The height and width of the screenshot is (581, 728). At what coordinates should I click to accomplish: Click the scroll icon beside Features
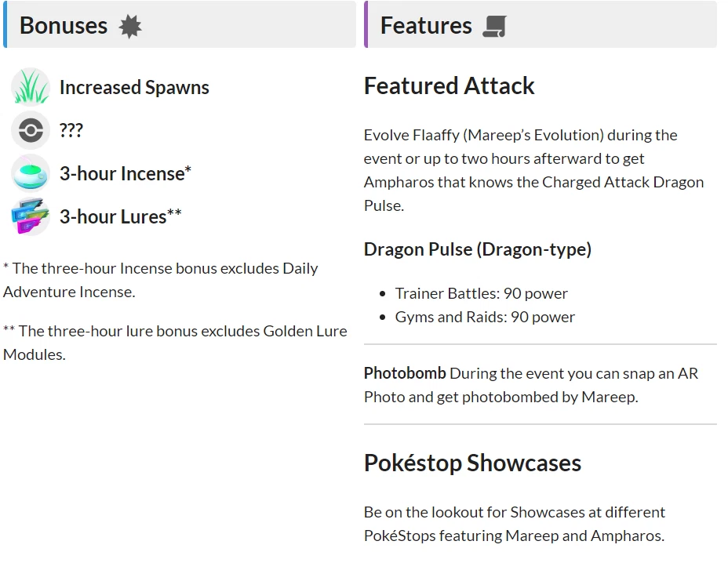494,27
